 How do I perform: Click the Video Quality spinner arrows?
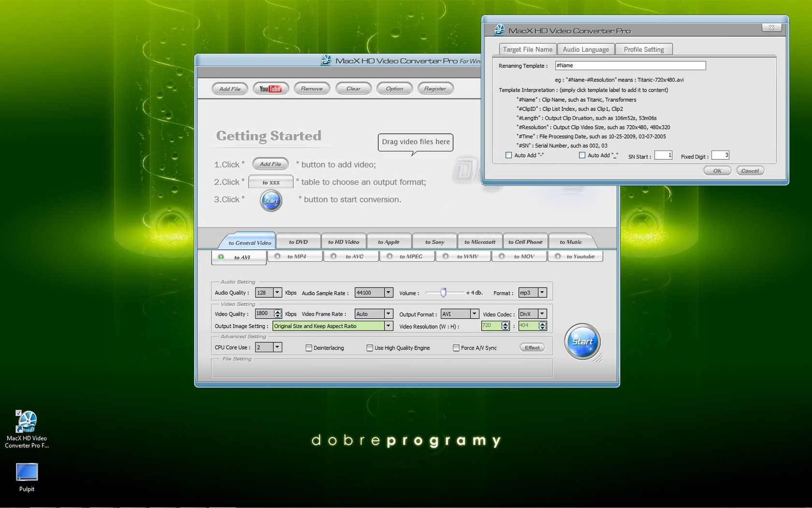tap(277, 314)
